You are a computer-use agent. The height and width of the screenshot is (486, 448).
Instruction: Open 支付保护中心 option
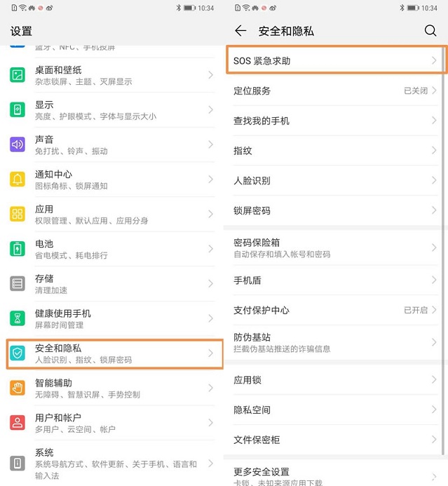click(335, 310)
